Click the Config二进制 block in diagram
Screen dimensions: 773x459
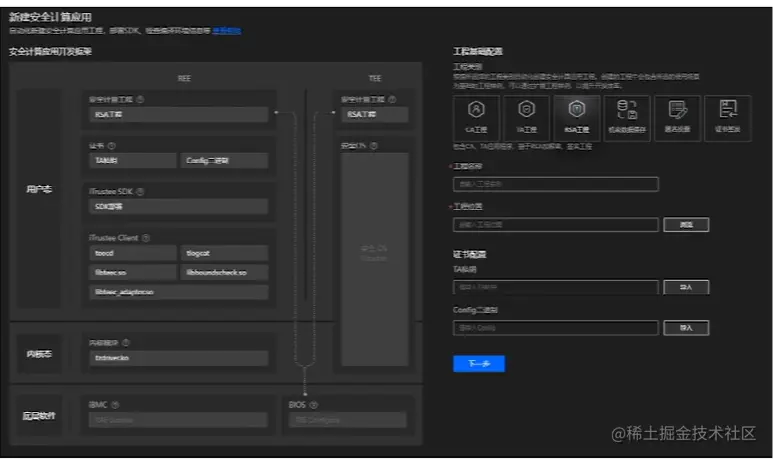click(224, 160)
